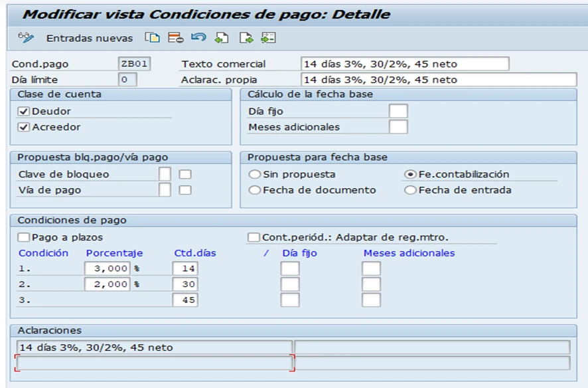This screenshot has width=588, height=388.
Task: Click Ctd.días field showing 30
Action: coord(185,284)
